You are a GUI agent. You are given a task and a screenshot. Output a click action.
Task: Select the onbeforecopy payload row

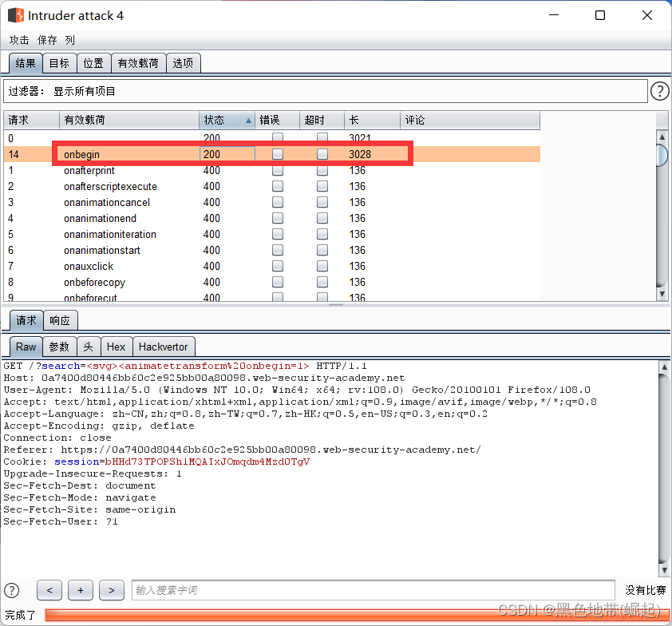point(271,282)
